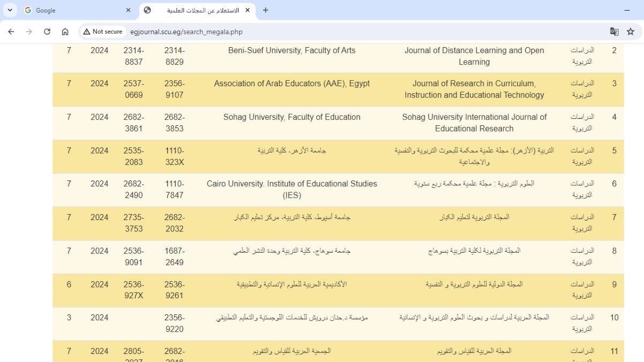This screenshot has height=362, width=644.
Task: Click the ISSN 2356-9107 cell
Action: 174,89
